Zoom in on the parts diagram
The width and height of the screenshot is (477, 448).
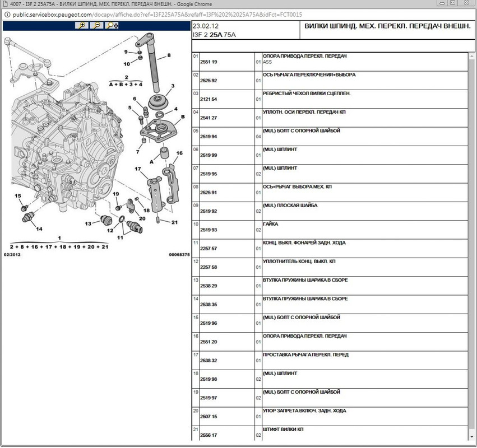pyautogui.click(x=82, y=26)
